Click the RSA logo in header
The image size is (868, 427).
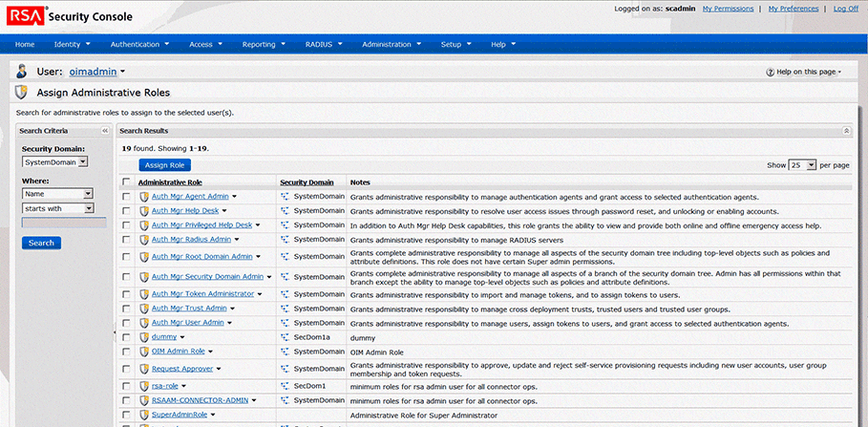(26, 16)
